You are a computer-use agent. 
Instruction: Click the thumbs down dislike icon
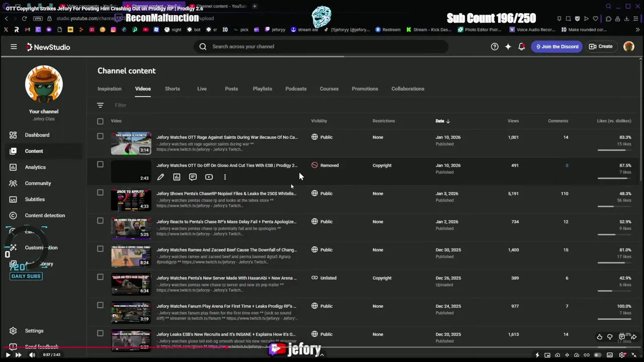coord(610,337)
